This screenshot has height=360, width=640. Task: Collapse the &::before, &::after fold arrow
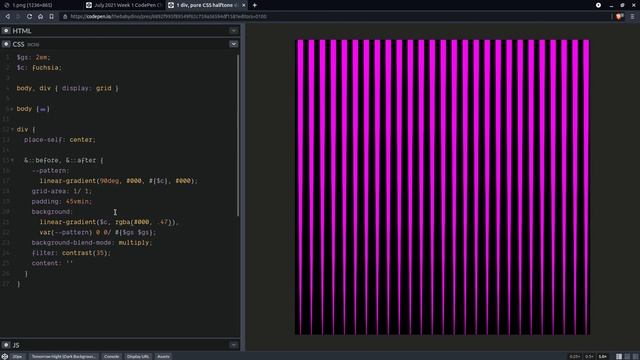(12, 160)
